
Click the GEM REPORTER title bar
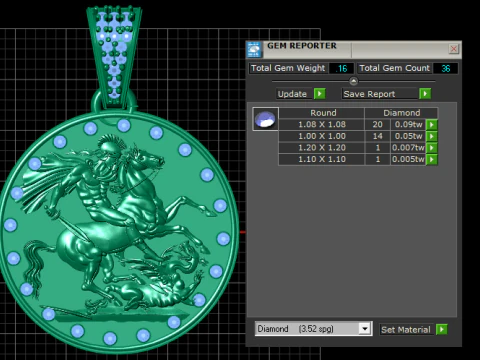point(353,49)
